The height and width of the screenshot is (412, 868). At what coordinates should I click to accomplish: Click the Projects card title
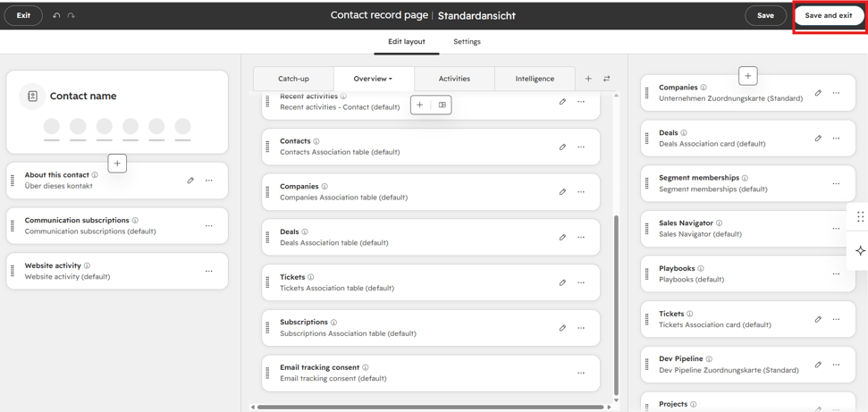[x=673, y=404]
